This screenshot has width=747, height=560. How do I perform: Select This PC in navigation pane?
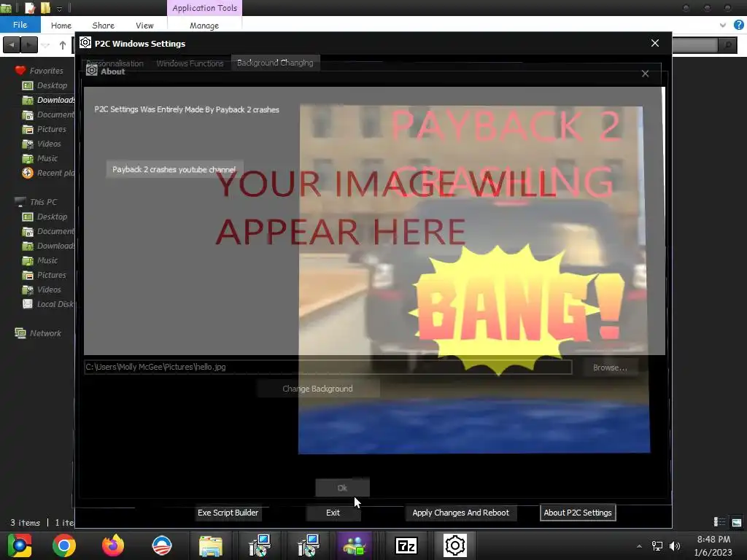pos(38,202)
